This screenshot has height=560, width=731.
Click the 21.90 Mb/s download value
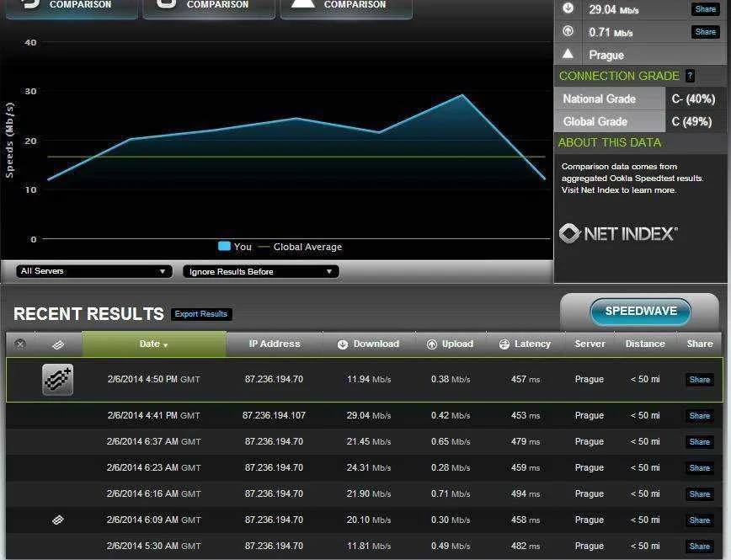tap(369, 493)
